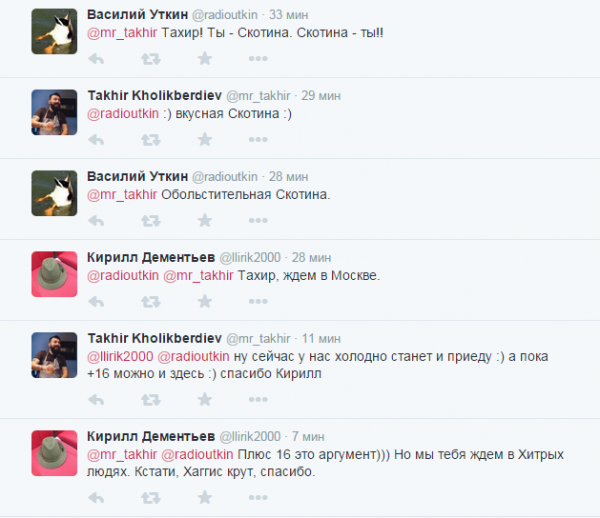Open the '33 мин' timestamp link
600x518 pixels.
[x=289, y=15]
